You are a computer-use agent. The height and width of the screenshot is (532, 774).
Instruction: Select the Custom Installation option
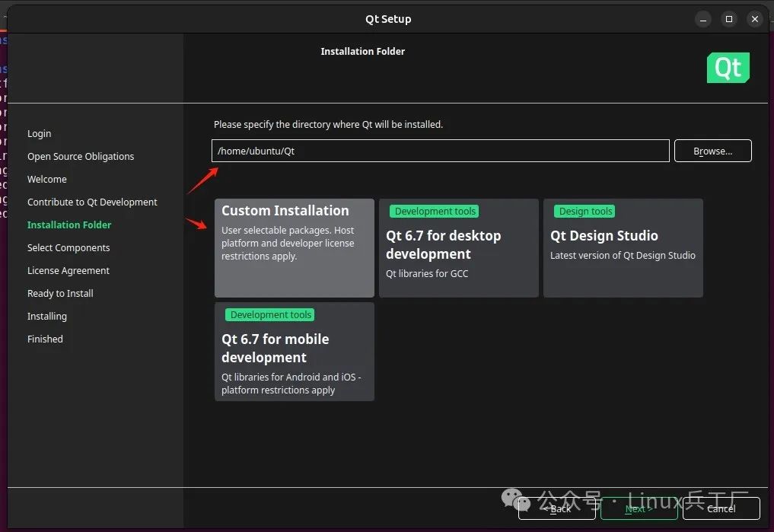pos(294,247)
